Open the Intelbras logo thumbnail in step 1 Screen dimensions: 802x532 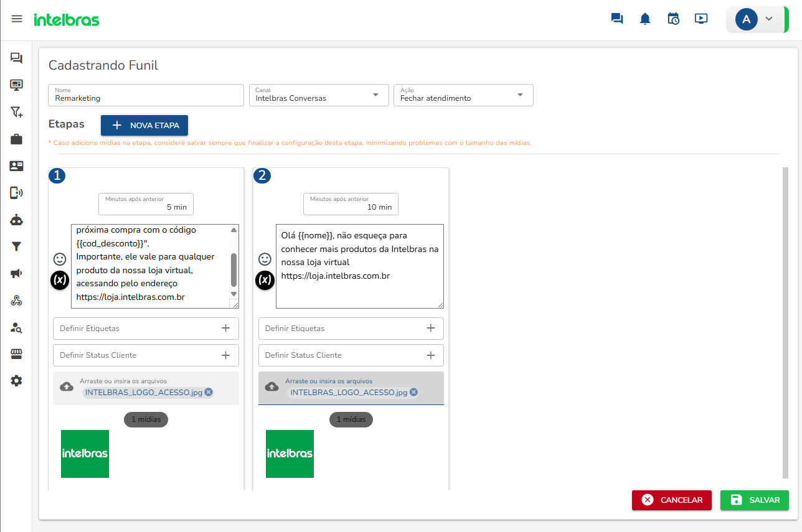[85, 454]
